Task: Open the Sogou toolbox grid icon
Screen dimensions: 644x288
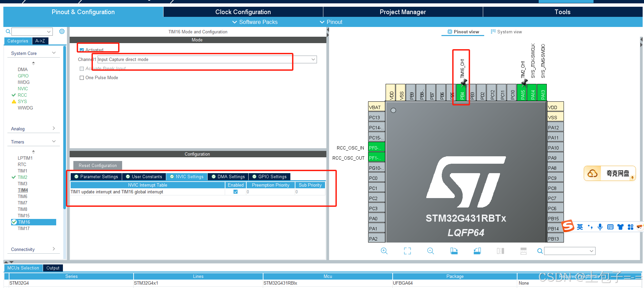Action: 631,227
